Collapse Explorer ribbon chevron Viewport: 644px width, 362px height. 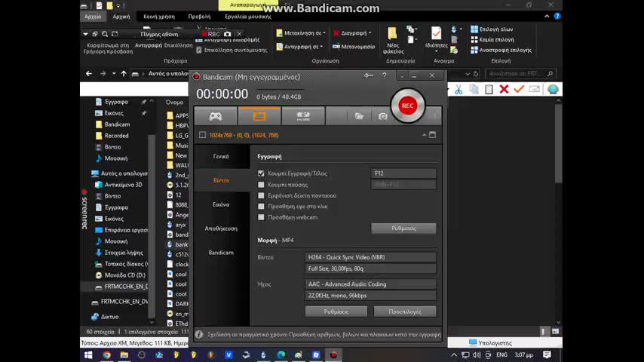pyautogui.click(x=547, y=17)
